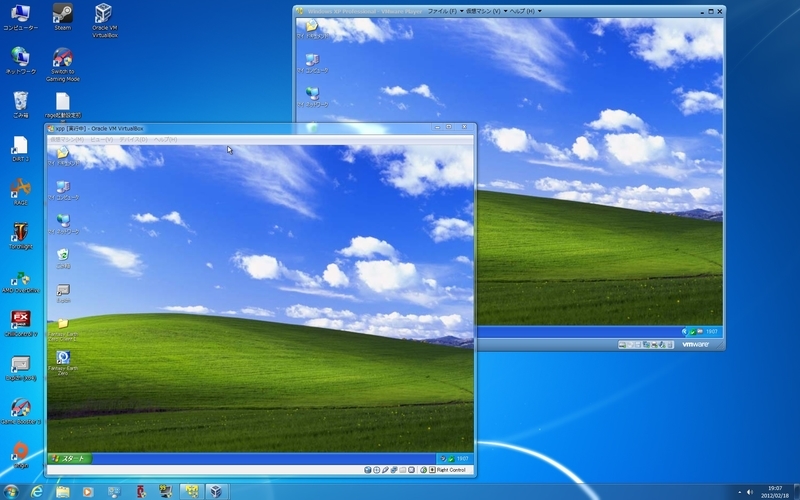Open the volume speaker icon in system tray

pyautogui.click(x=750, y=492)
